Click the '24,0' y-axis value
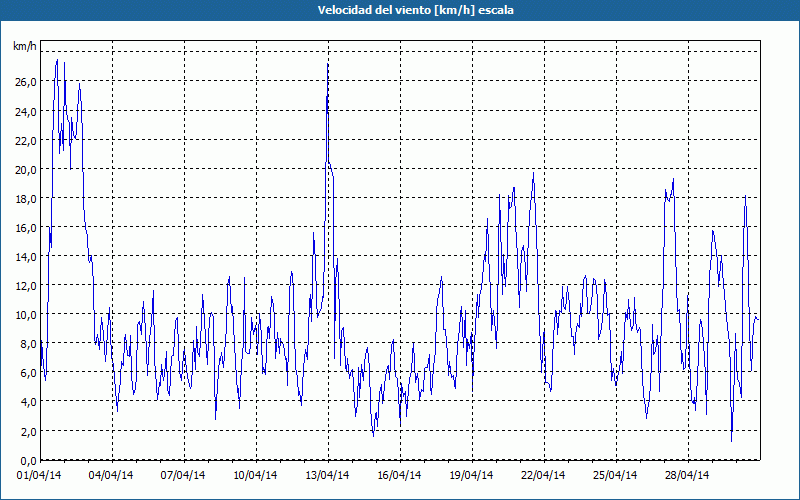The height and width of the screenshot is (500, 800). (x=26, y=111)
